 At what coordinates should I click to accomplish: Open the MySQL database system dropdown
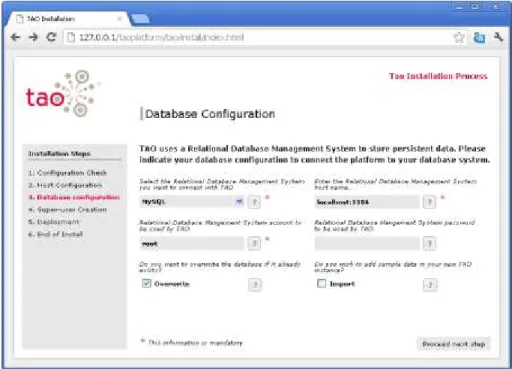pyautogui.click(x=192, y=202)
